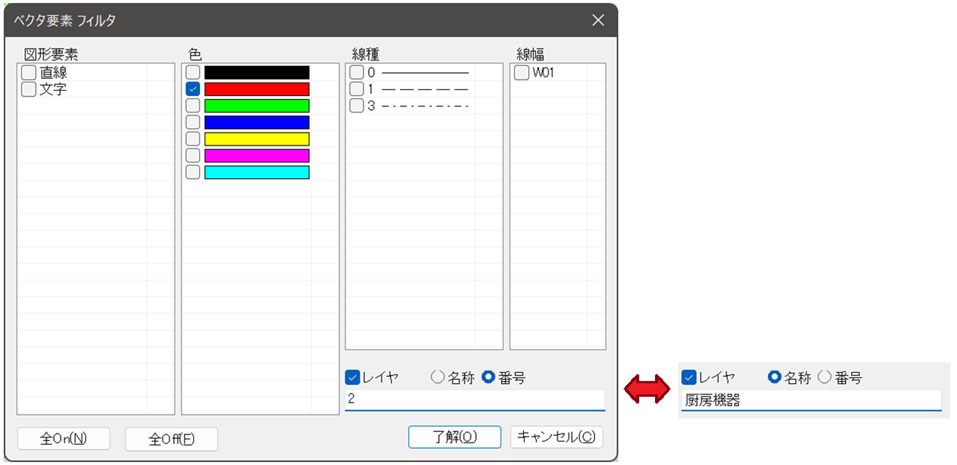Select 名称 radio button in the dialog
The height and width of the screenshot is (465, 957).
tap(438, 378)
